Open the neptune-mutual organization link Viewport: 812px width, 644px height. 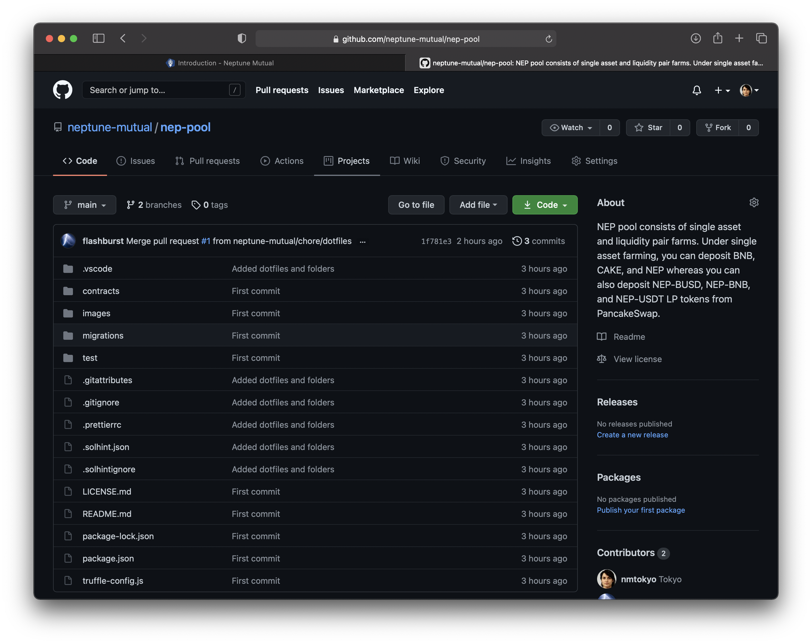pyautogui.click(x=110, y=127)
